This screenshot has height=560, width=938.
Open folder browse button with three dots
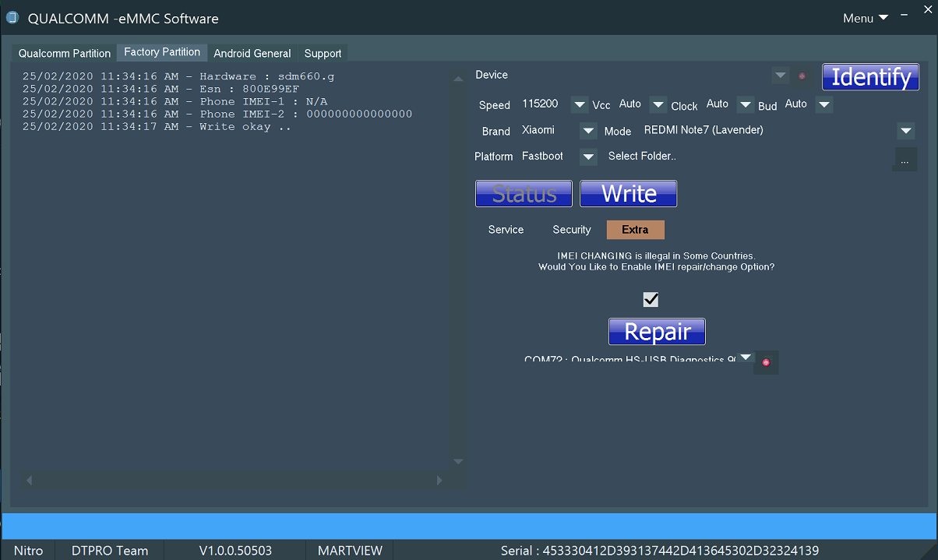905,160
